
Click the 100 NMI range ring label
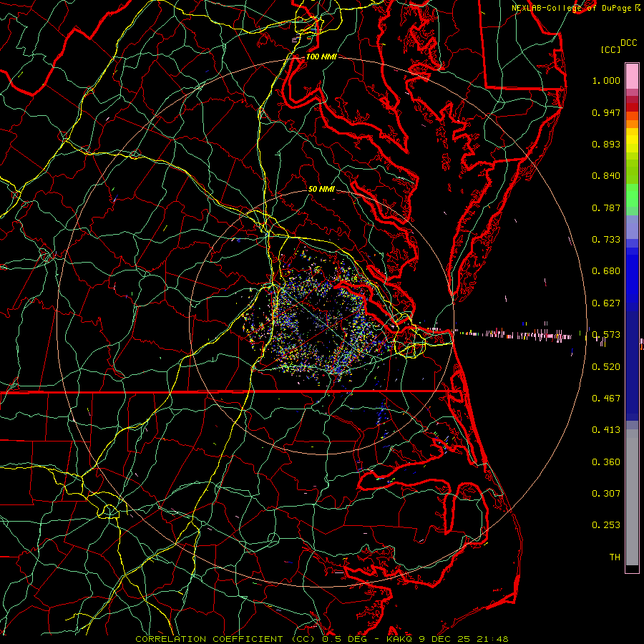point(321,57)
